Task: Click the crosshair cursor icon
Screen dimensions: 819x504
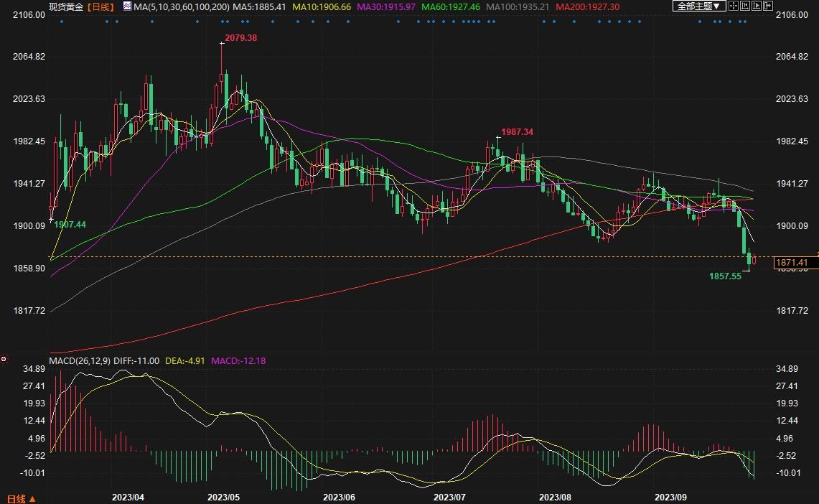Action: pyautogui.click(x=733, y=6)
